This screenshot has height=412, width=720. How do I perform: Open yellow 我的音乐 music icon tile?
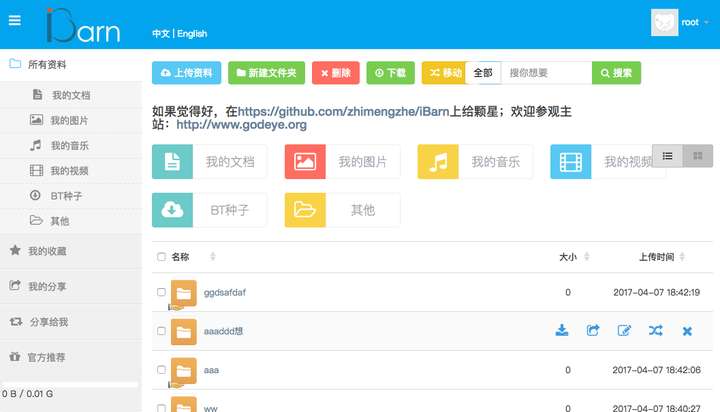[x=438, y=162]
